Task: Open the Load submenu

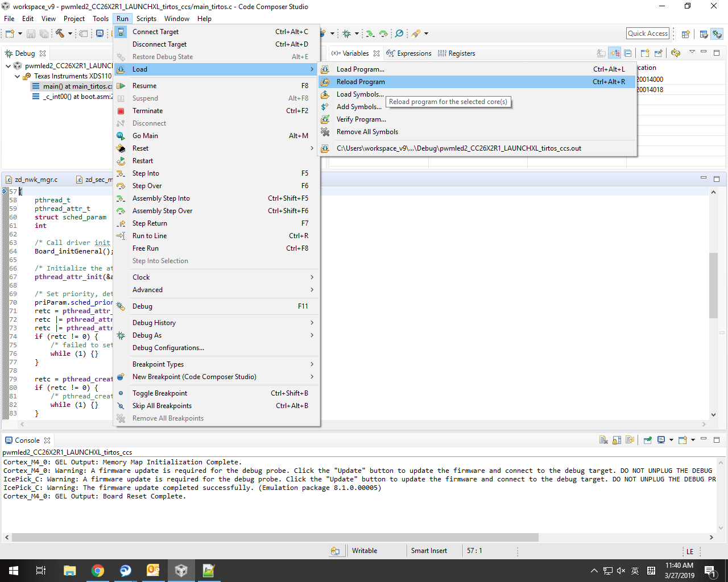Action: coord(217,69)
